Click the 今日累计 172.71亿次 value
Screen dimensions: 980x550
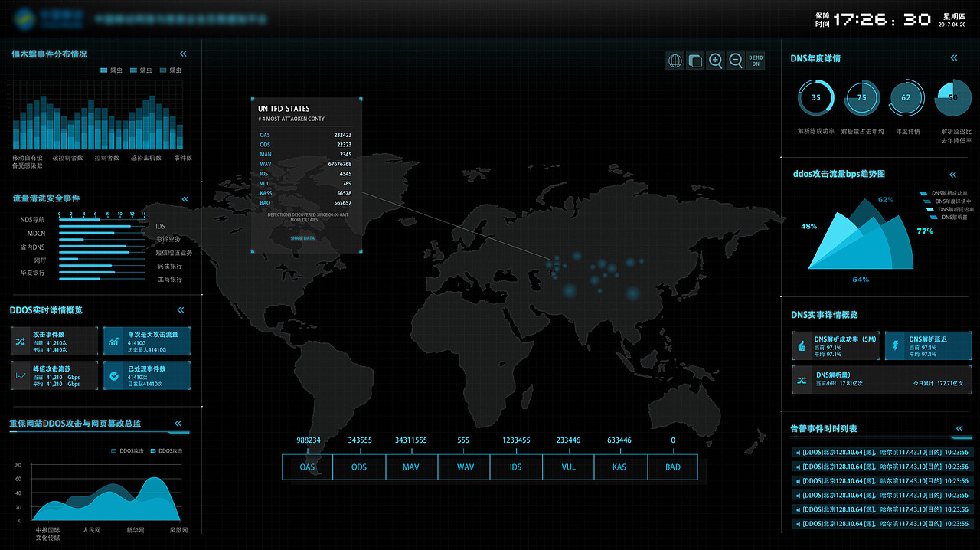(937, 383)
